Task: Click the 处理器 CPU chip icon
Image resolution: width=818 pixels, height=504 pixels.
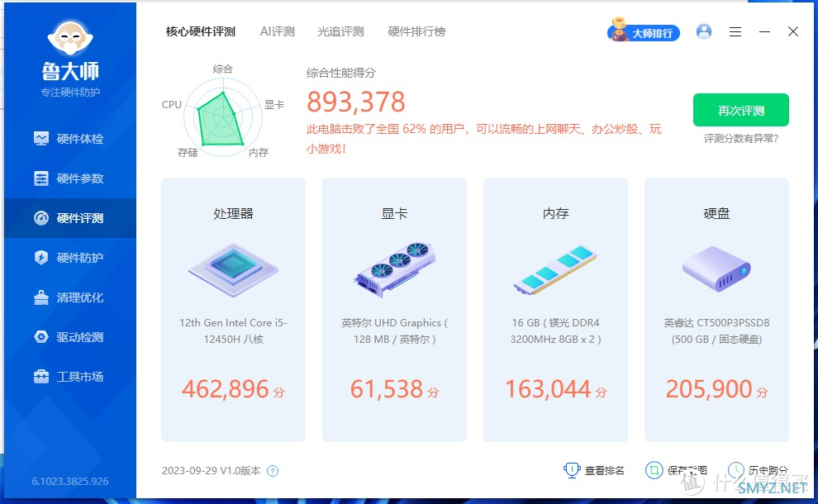Action: [x=233, y=269]
